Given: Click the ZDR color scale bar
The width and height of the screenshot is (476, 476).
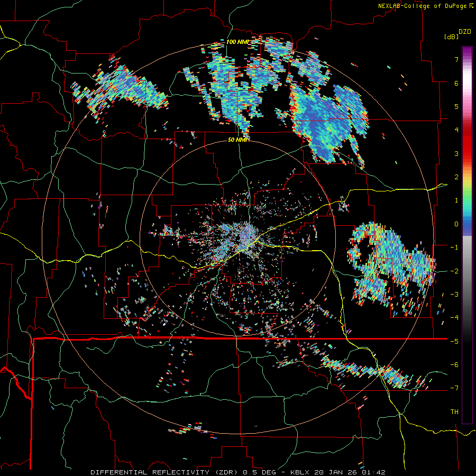Looking at the screenshot, I should click(x=467, y=235).
